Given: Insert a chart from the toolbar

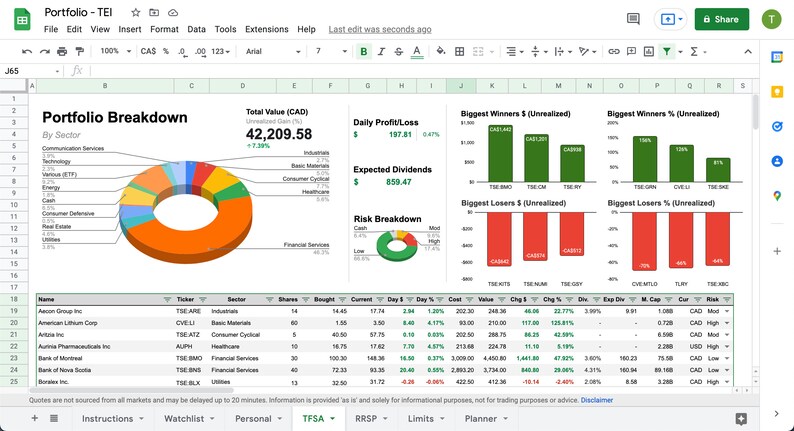Looking at the screenshot, I should (649, 51).
